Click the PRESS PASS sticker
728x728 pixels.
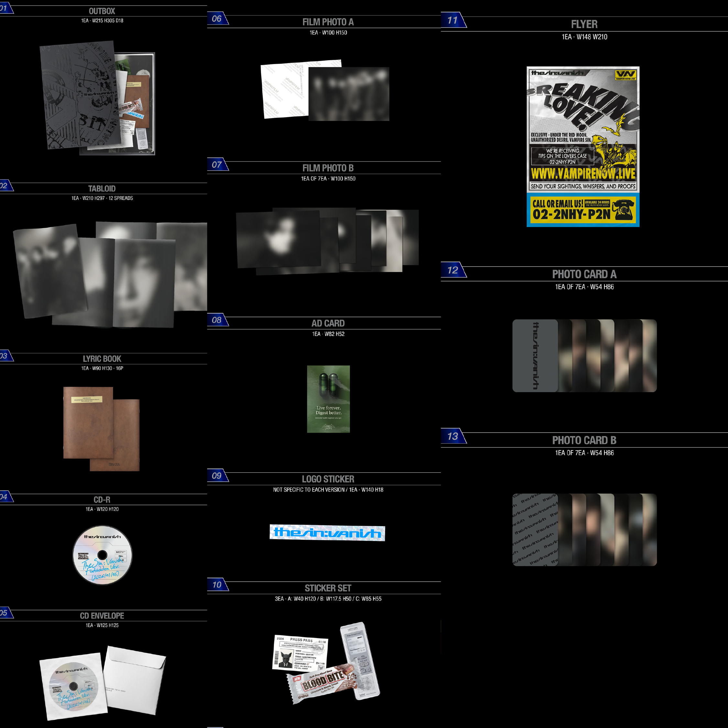[x=300, y=653]
